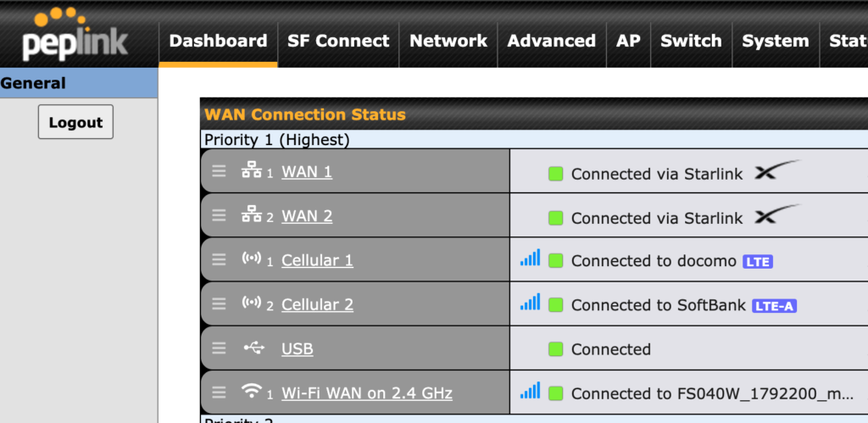Click the USB connection icon
Viewport: 868px width, 423px height.
(254, 348)
